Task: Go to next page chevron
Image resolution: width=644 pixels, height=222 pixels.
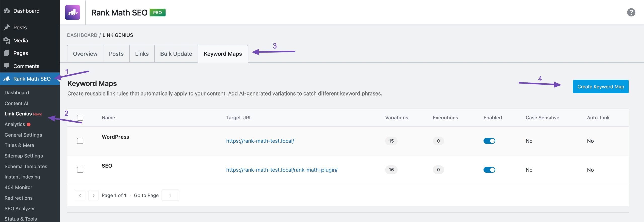Action: click(93, 195)
